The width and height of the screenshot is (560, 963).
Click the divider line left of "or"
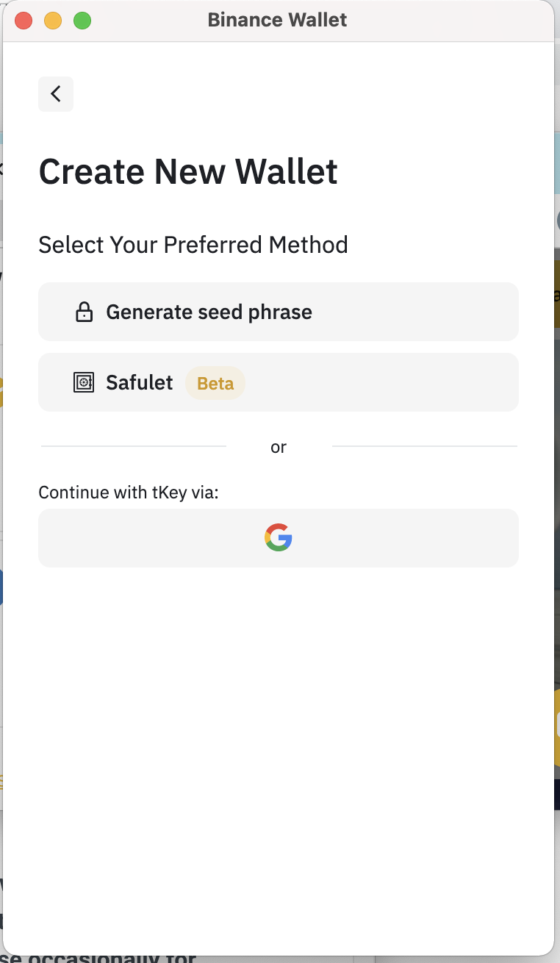click(134, 446)
